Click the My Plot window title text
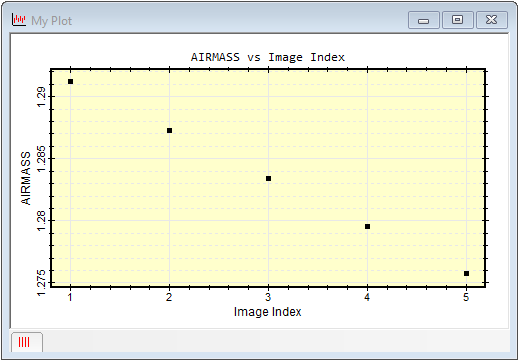Viewport: 518px width, 360px height. [x=52, y=21]
